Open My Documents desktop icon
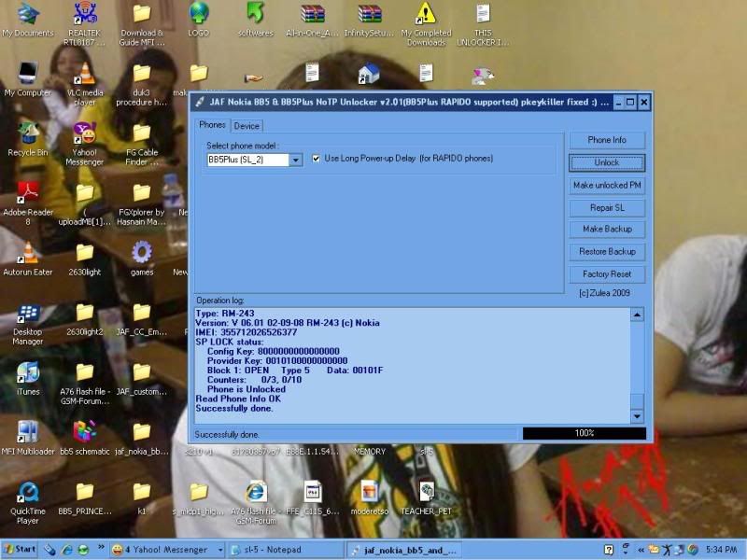747x560 pixels. (28, 20)
